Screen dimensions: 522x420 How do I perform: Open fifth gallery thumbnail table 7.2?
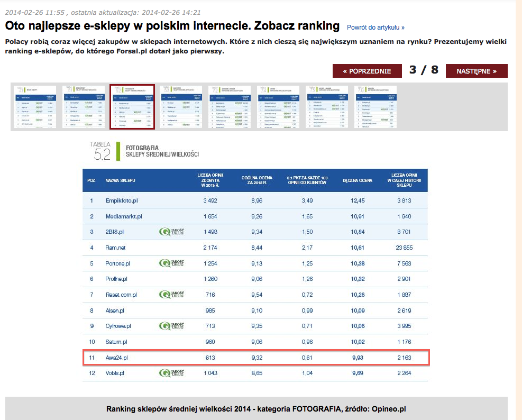click(x=230, y=106)
